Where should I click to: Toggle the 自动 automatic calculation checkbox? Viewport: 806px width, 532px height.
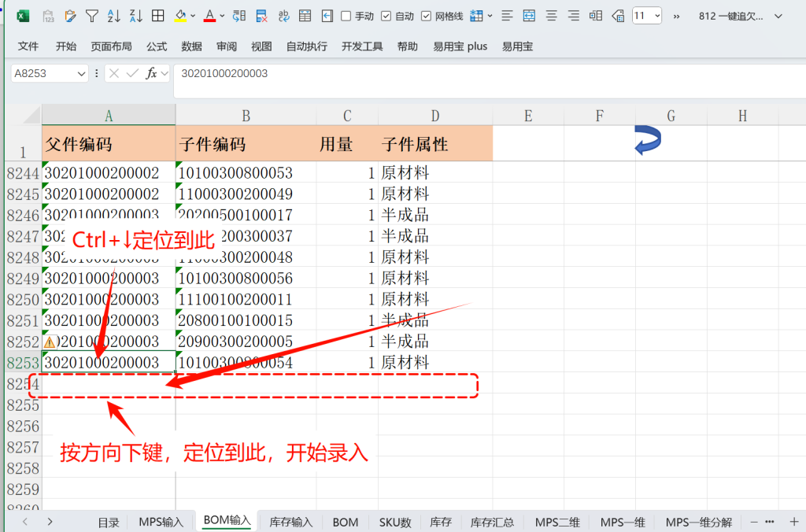click(x=386, y=17)
